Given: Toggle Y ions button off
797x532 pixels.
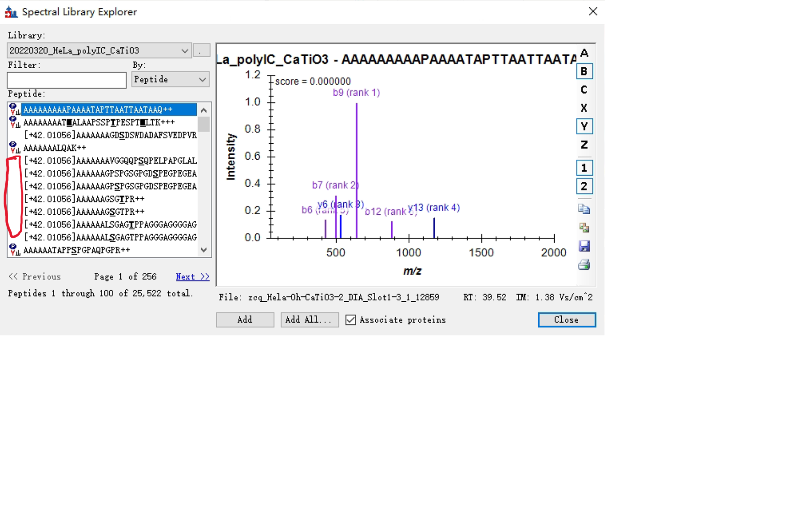Looking at the screenshot, I should (584, 126).
